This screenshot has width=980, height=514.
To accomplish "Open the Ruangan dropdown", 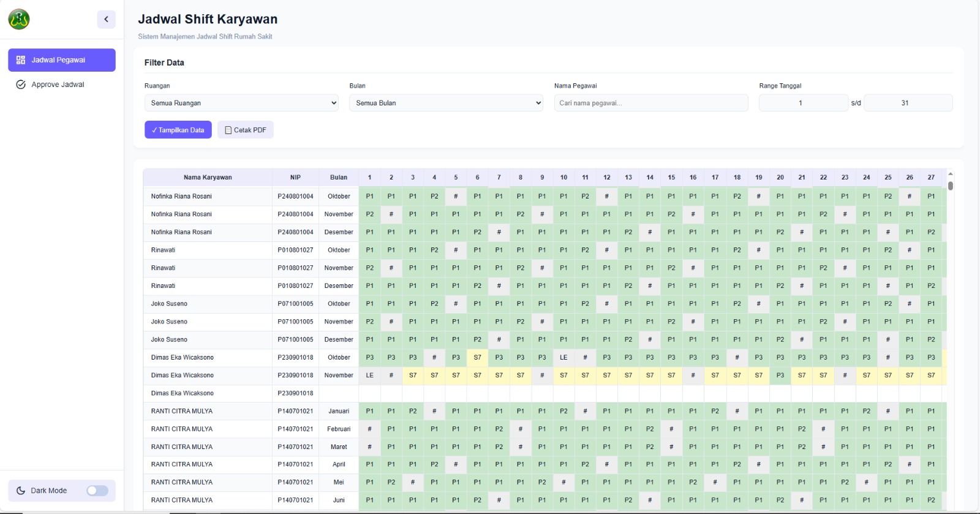I will click(241, 103).
